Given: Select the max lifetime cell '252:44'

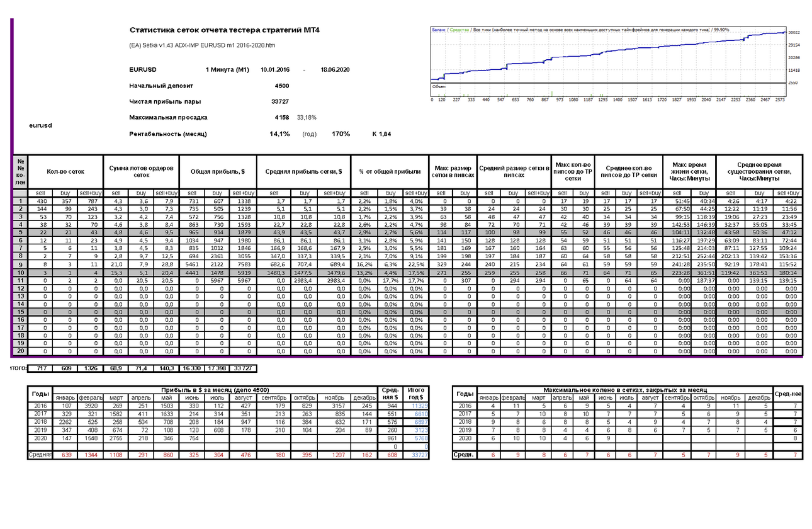Looking at the screenshot, I should [x=704, y=256].
